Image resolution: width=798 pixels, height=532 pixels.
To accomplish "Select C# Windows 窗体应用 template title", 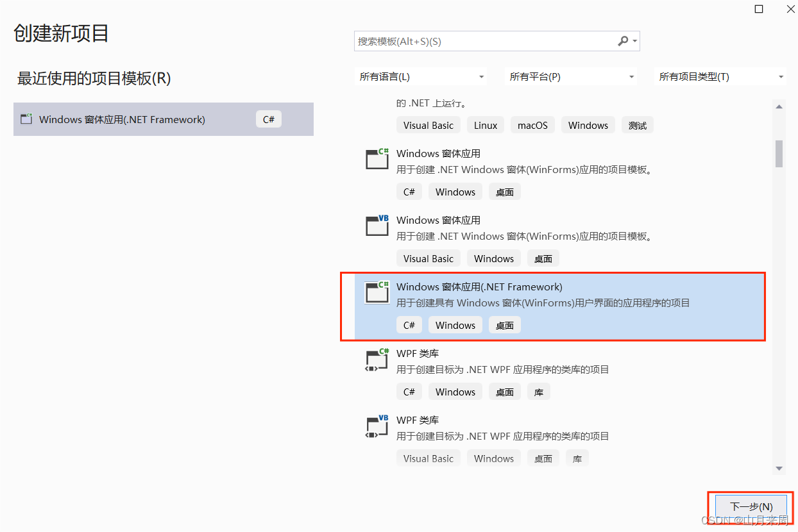I will click(x=438, y=154).
